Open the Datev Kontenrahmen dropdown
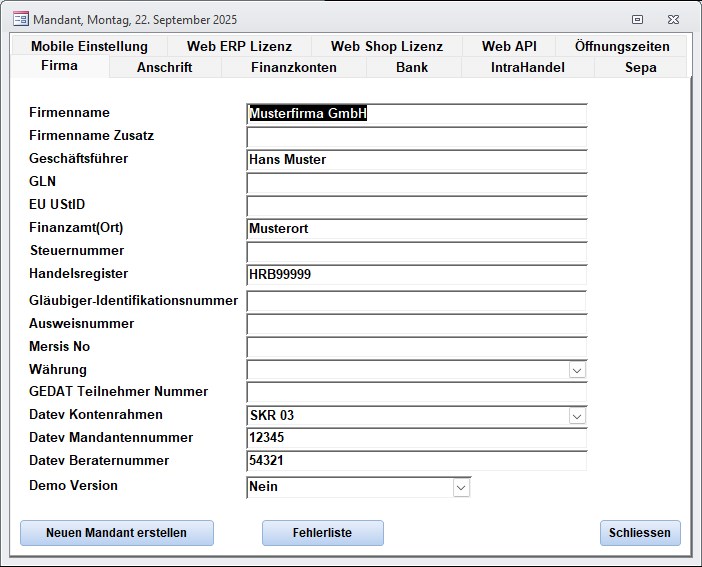Screen dimensions: 702x567 pos(577,416)
